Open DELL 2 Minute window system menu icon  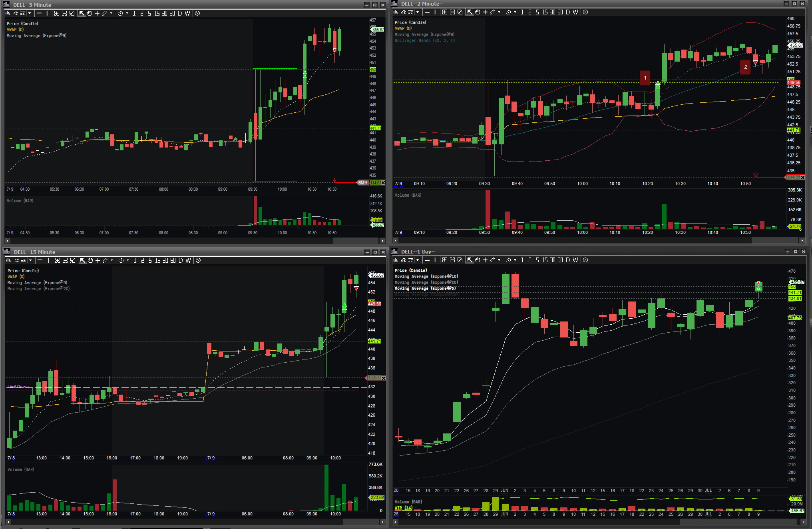click(x=394, y=4)
